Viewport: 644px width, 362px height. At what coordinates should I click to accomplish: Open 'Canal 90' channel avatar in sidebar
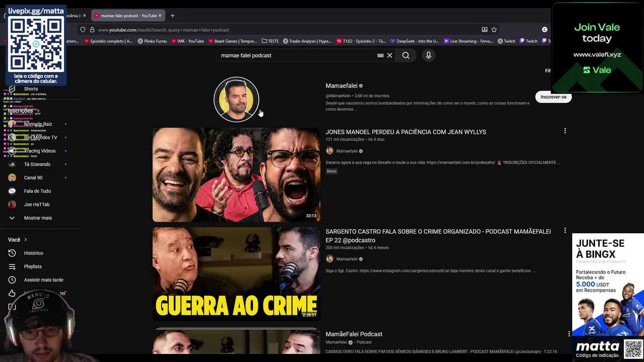(12, 177)
